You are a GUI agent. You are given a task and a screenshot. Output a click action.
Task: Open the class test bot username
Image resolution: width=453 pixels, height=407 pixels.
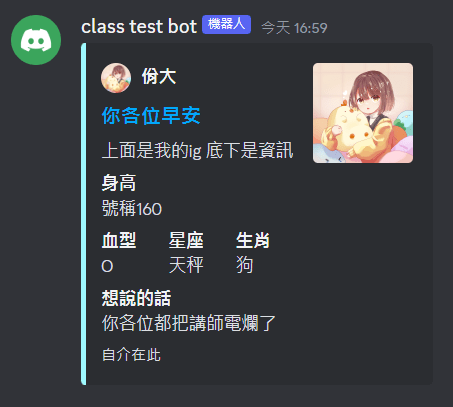coord(139,27)
